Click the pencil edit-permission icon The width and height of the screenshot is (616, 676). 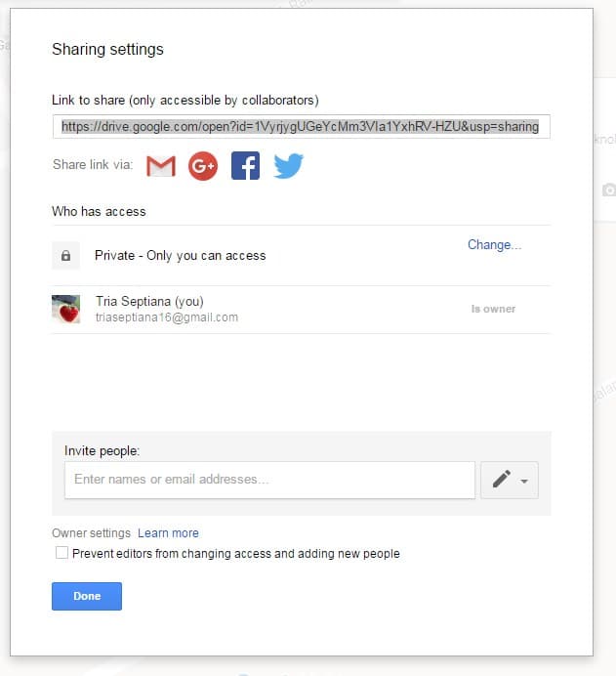tap(502, 480)
